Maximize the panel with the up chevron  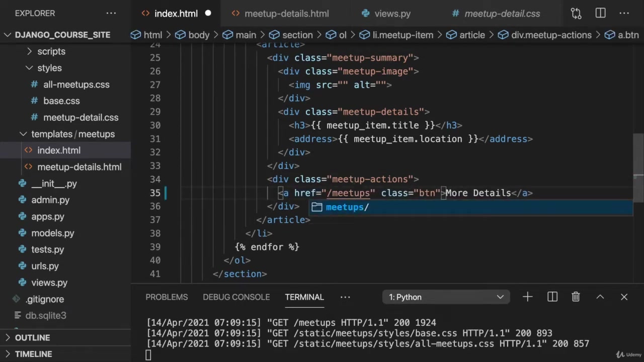[600, 297]
